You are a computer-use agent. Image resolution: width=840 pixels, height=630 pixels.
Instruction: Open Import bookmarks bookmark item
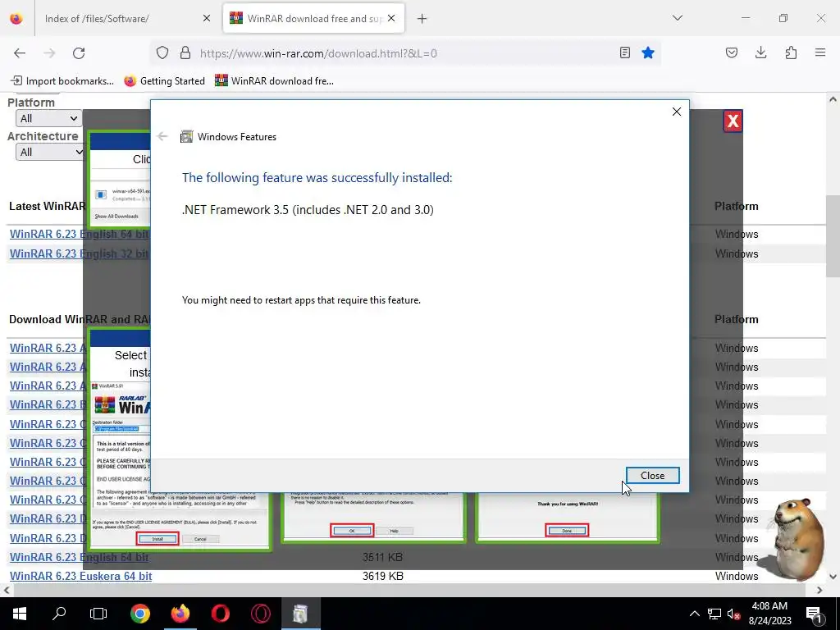click(62, 81)
